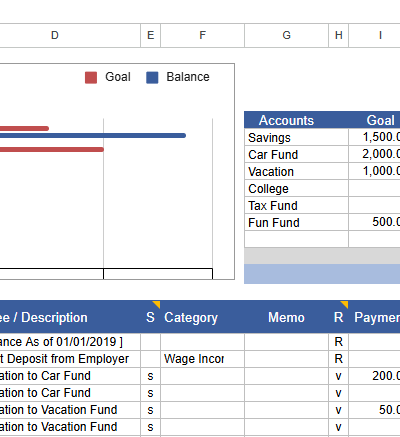The image size is (400, 437).
Task: Select the Car Fund account cell
Action: pos(296,154)
